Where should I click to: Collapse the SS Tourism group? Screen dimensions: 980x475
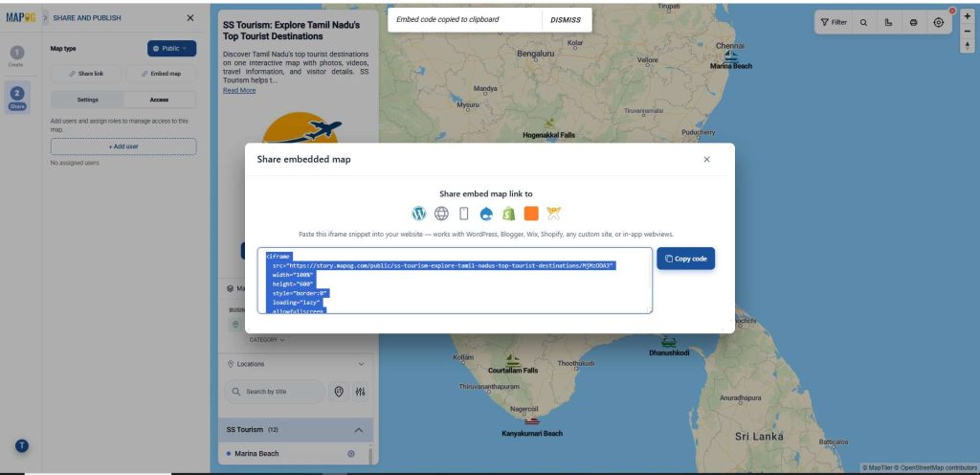tap(359, 430)
